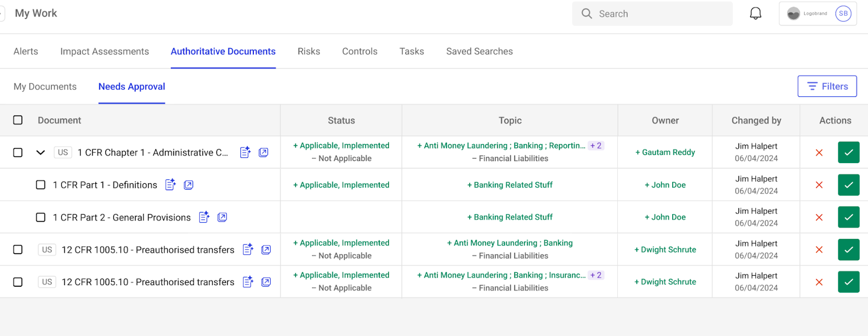Reject the 1 CFR Part 2 - General Provisions row
868x336 pixels.
coord(819,217)
